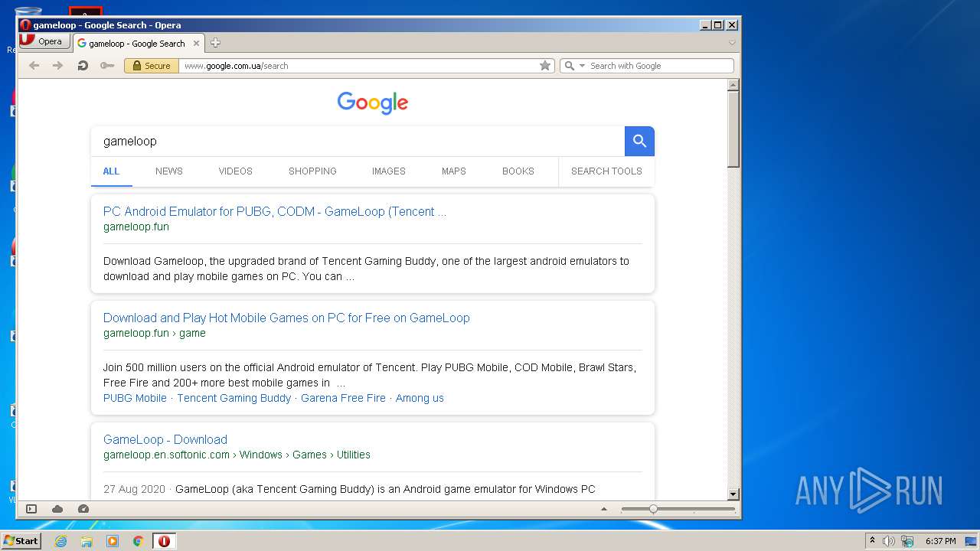Viewport: 980px width, 551px height.
Task: Open Download and Play Hot Mobile Games result
Action: click(x=286, y=318)
